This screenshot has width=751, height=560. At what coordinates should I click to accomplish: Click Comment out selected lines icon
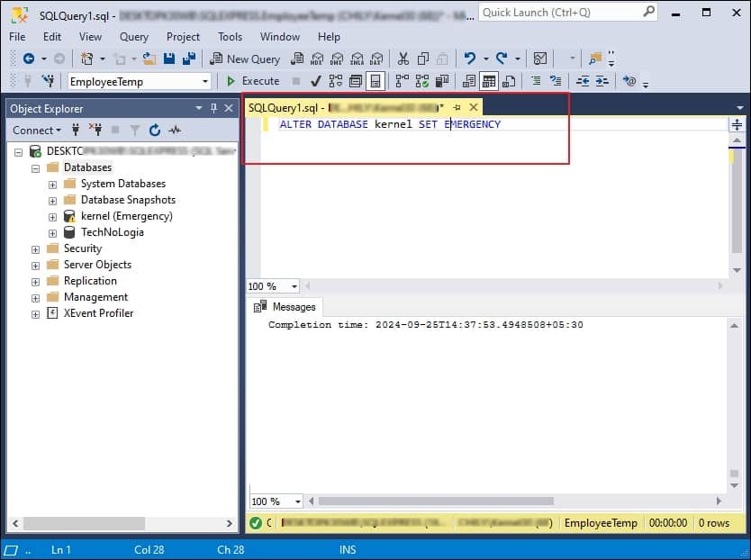536,81
